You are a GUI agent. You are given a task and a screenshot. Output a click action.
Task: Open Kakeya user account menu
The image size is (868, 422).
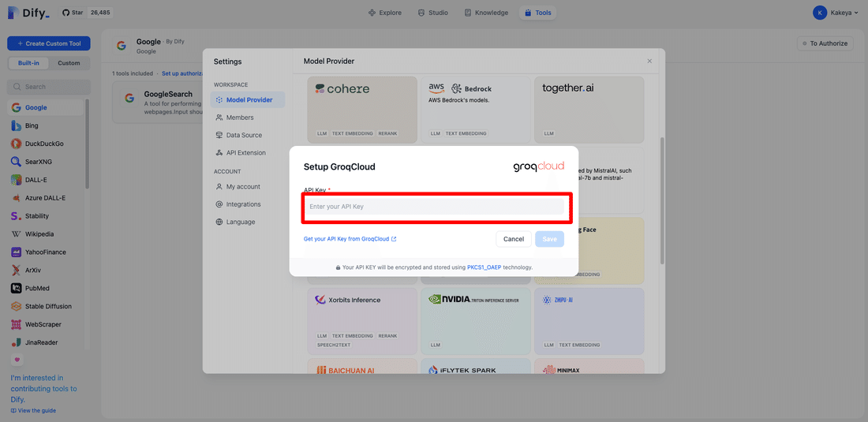click(x=836, y=13)
